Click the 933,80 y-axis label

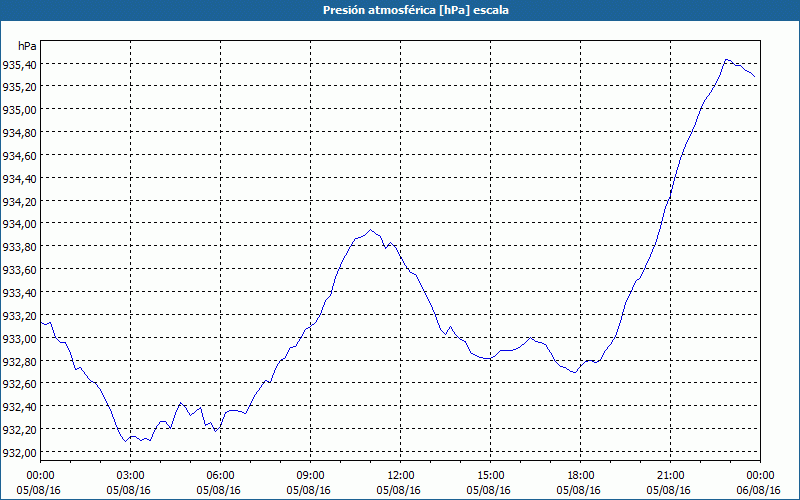click(x=19, y=247)
